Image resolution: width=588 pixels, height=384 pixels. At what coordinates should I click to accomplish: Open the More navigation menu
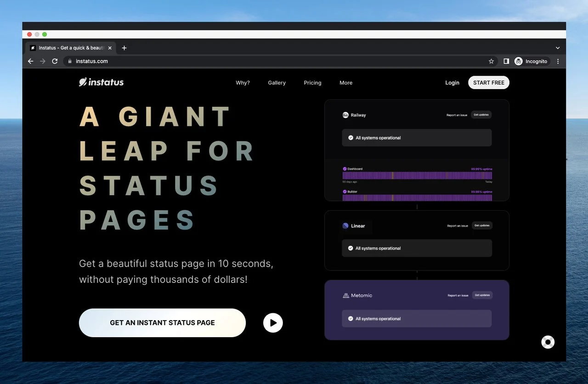coord(346,83)
